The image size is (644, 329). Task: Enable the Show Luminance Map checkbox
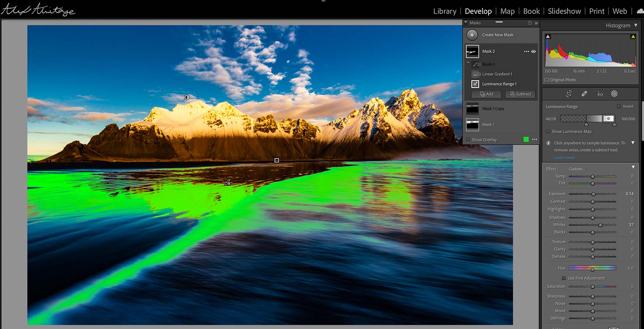click(547, 132)
